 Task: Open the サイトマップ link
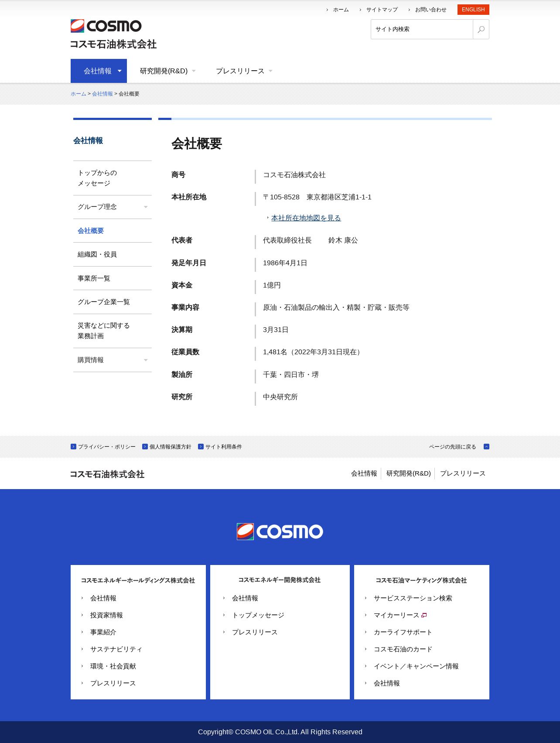click(x=382, y=10)
